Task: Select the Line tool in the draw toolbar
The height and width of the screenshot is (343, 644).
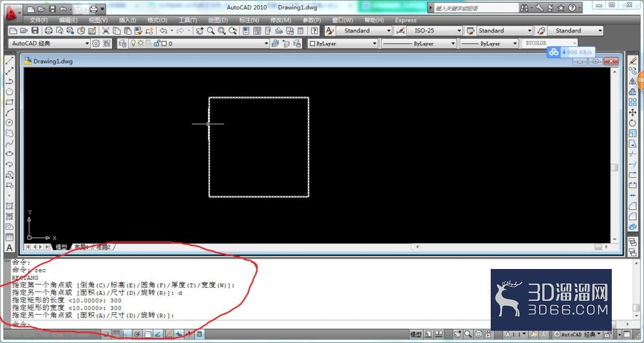Action: pyautogui.click(x=9, y=60)
